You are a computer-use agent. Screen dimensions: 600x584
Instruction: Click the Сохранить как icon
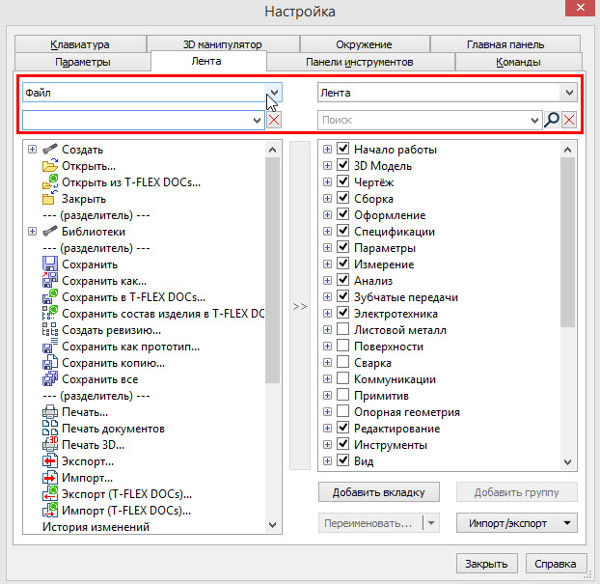tap(50, 281)
